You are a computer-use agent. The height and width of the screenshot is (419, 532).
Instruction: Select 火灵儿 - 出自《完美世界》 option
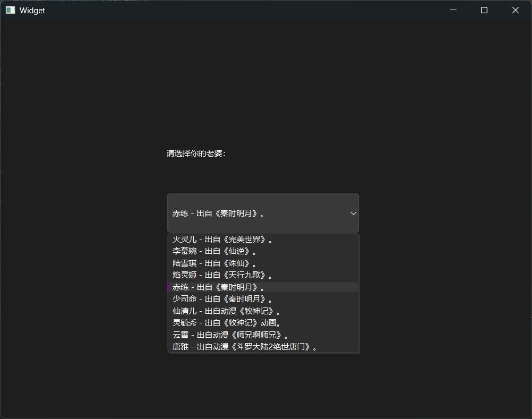pyautogui.click(x=263, y=240)
